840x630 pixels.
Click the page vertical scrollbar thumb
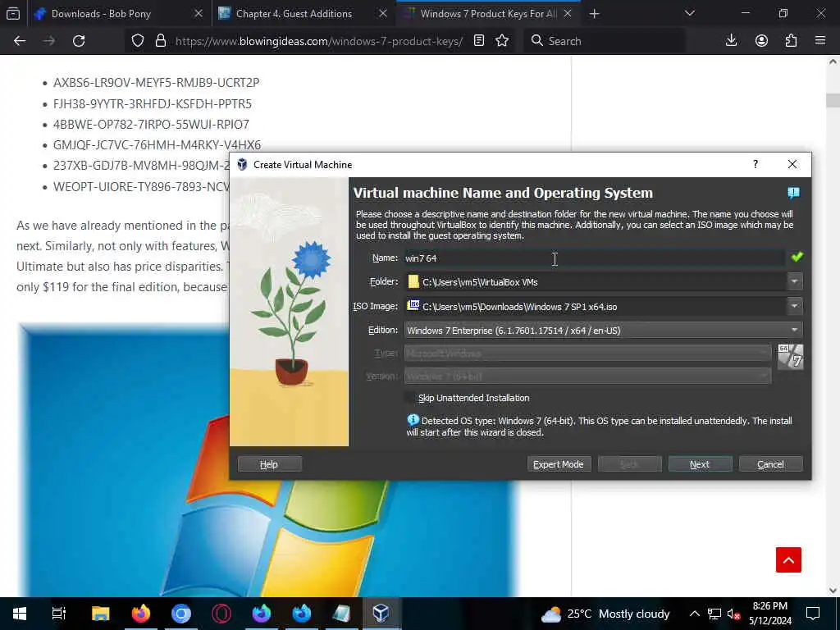pyautogui.click(x=833, y=100)
